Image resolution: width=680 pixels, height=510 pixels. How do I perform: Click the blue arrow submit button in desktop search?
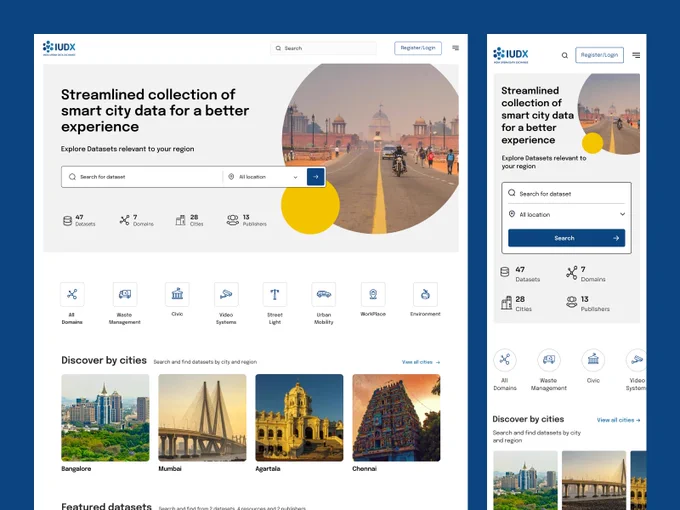coord(316,177)
